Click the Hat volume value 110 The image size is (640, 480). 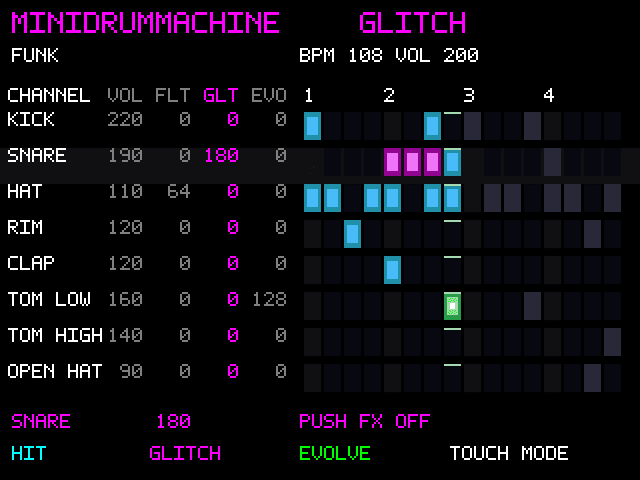(125, 191)
